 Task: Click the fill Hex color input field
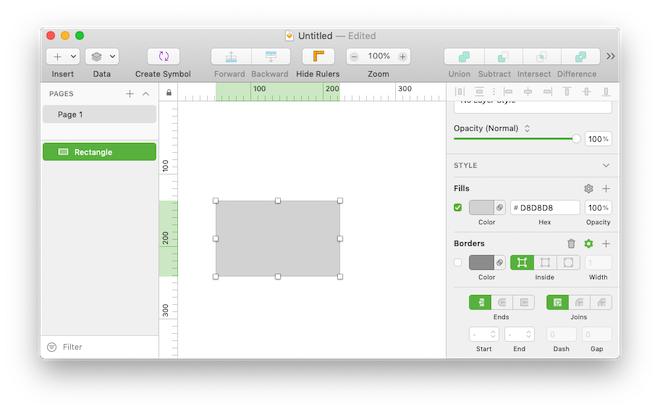(x=547, y=207)
